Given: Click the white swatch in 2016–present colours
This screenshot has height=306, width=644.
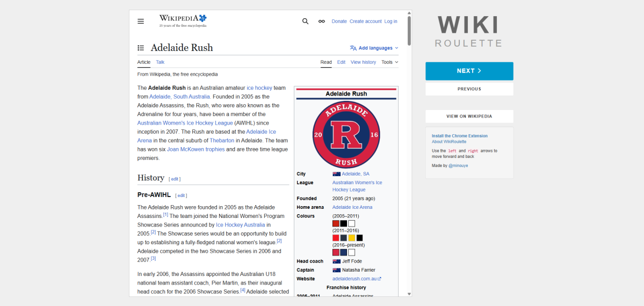Looking at the screenshot, I should 352,253.
